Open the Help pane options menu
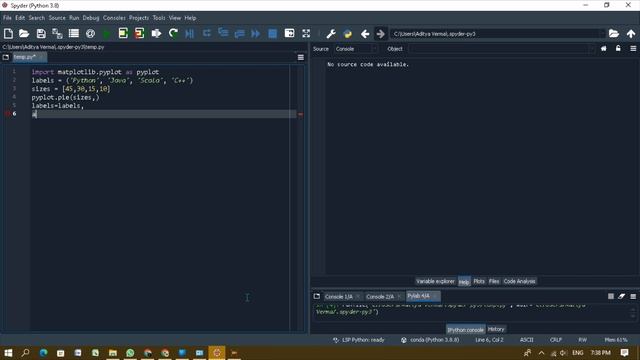 click(x=633, y=49)
